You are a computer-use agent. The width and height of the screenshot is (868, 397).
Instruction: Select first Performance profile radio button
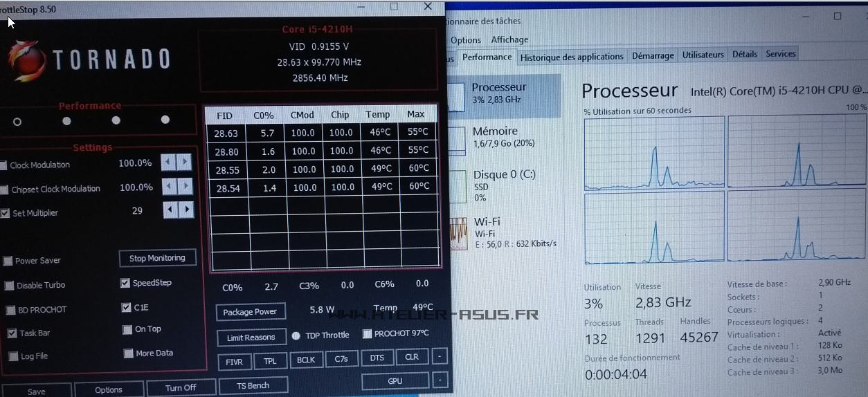tap(17, 122)
